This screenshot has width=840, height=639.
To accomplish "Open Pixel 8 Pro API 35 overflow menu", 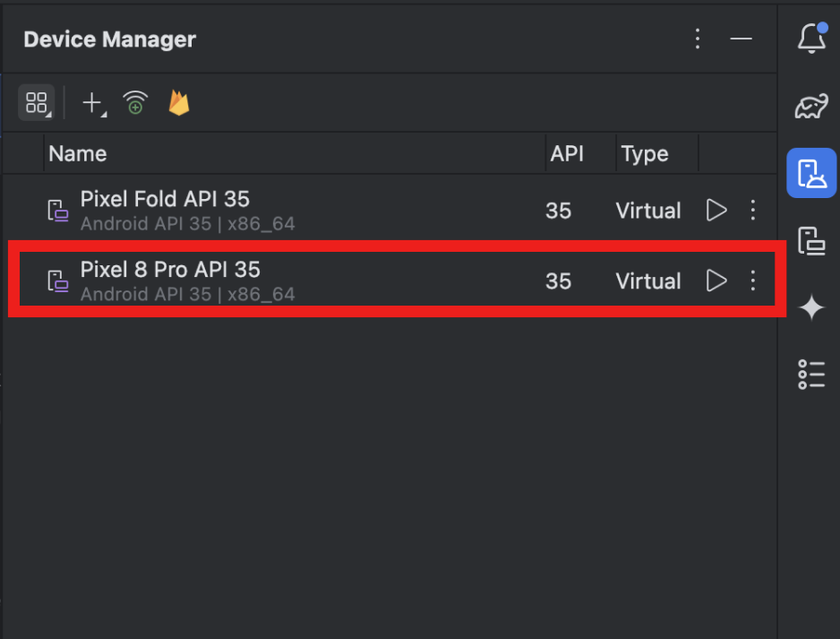I will point(752,281).
